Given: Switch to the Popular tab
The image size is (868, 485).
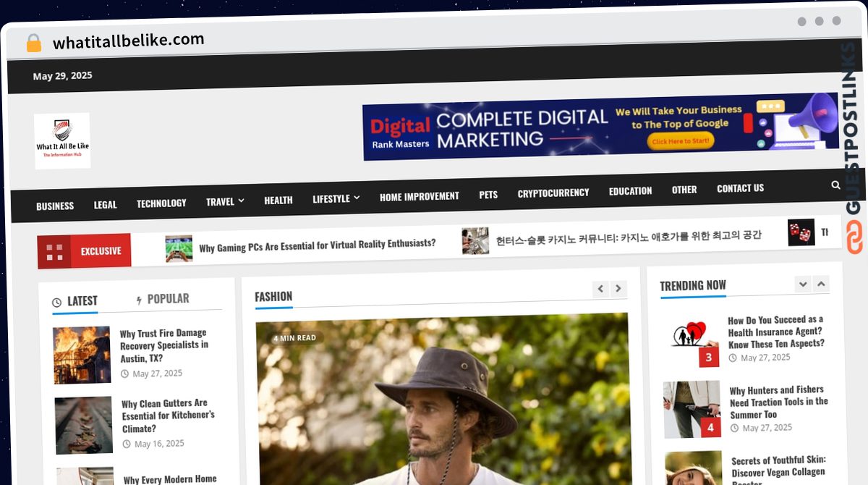Looking at the screenshot, I should 162,299.
